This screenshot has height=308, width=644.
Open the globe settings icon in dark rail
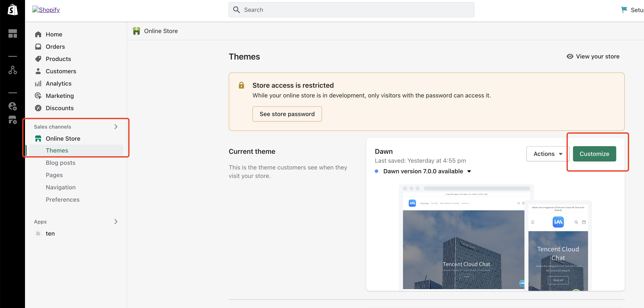[13, 106]
